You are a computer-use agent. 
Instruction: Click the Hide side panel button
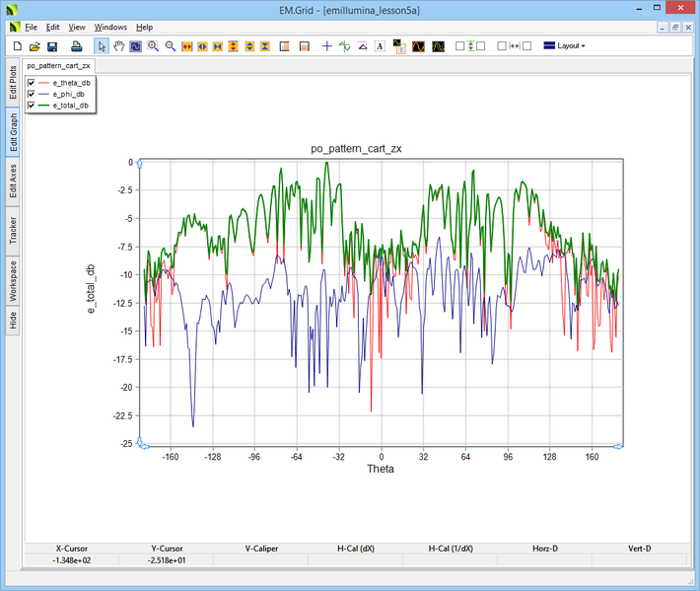pos(13,320)
